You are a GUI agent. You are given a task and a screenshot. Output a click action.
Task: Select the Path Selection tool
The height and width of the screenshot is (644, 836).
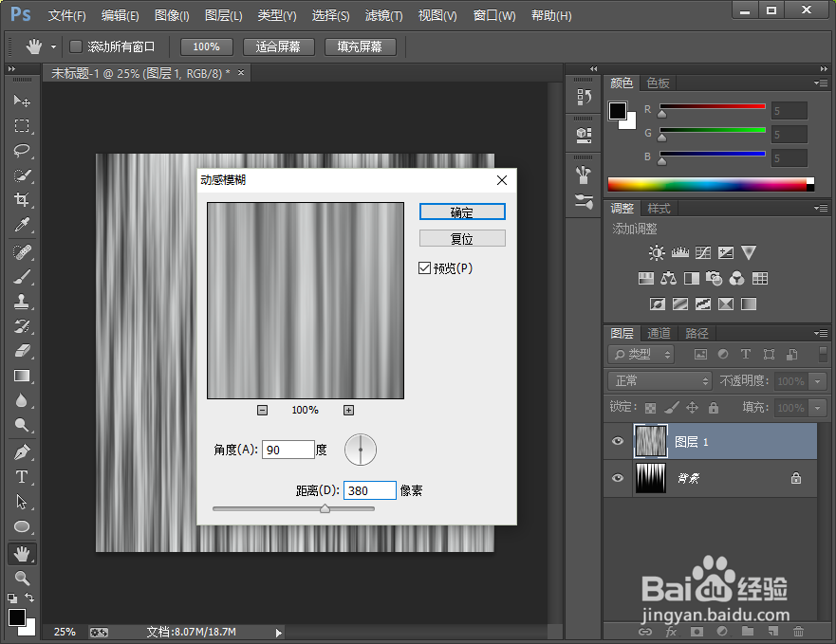tap(22, 502)
